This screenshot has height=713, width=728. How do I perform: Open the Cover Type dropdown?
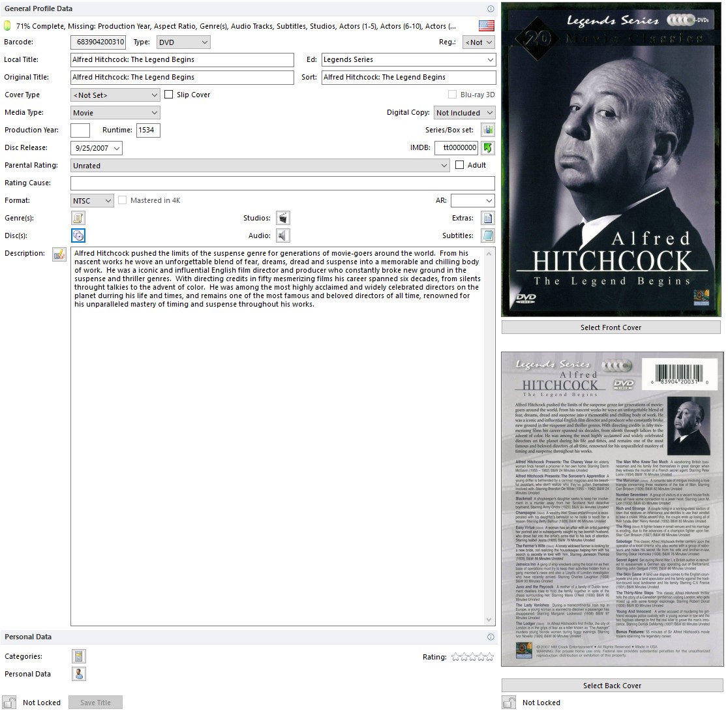(115, 95)
